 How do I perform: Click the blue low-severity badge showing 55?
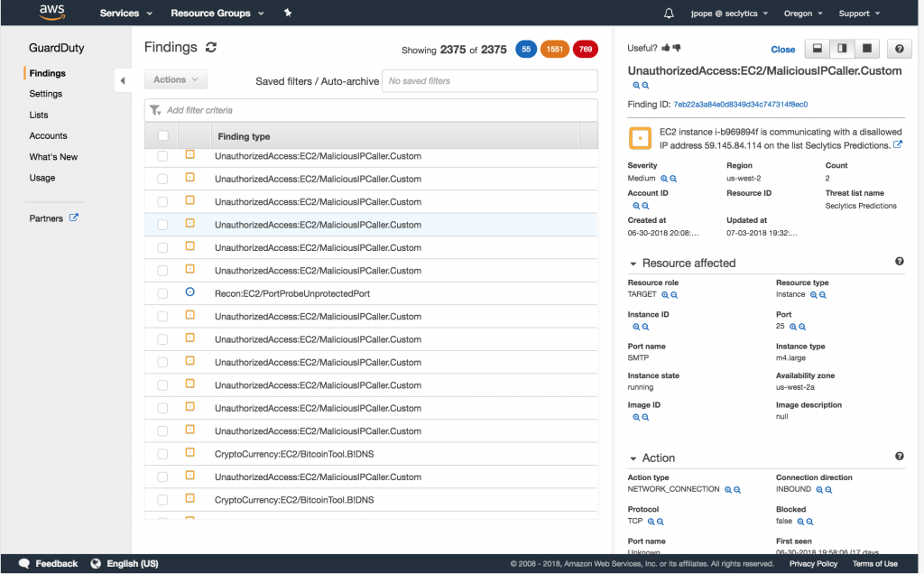(x=526, y=49)
